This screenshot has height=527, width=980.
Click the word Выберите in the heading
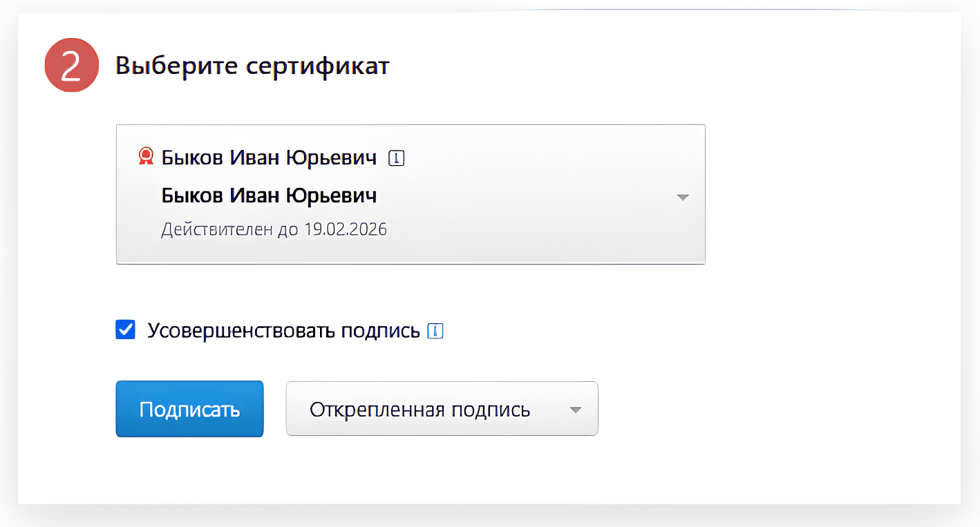click(x=168, y=66)
